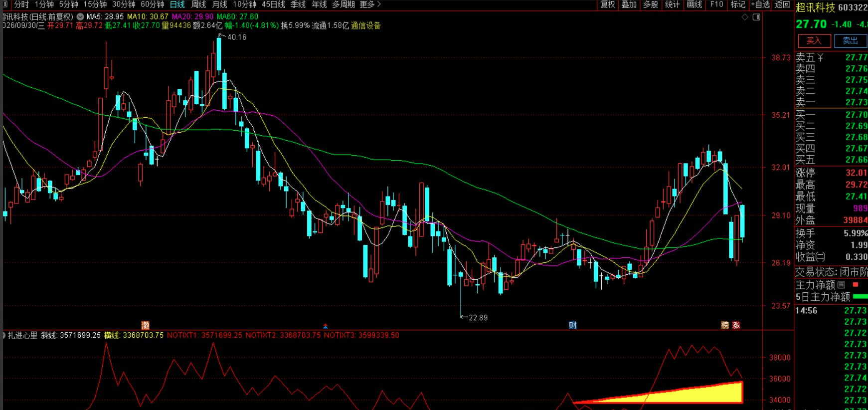This screenshot has width=868, height=410.
Task: Click the 激 marker on the timeline
Action: pyautogui.click(x=145, y=325)
